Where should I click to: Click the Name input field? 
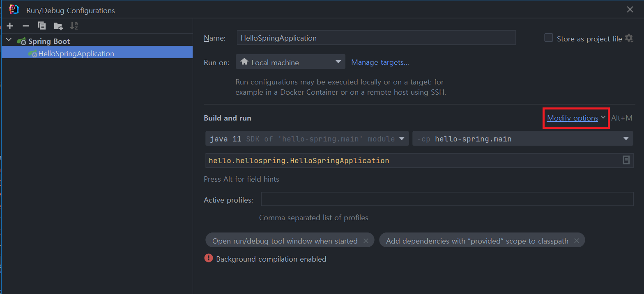tap(376, 38)
